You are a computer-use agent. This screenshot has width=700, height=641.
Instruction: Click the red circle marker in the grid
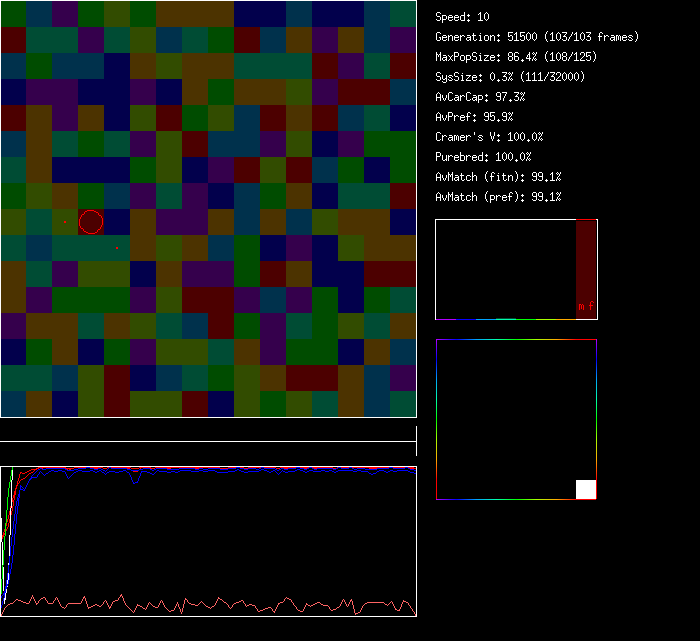(x=91, y=222)
